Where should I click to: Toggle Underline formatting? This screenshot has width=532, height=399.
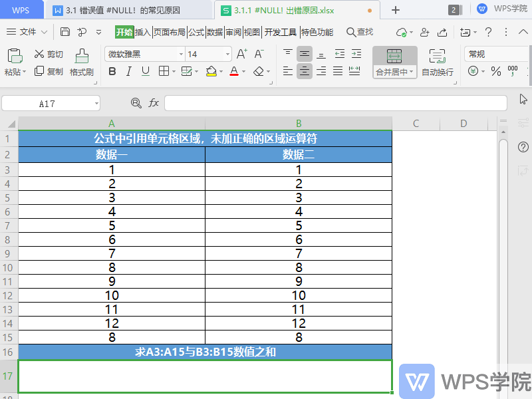point(146,71)
